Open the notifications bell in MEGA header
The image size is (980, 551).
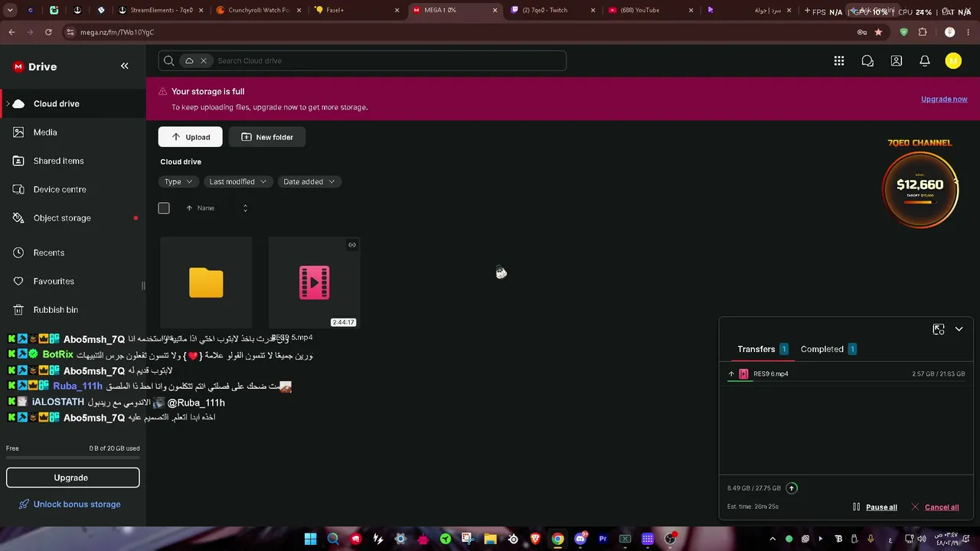point(925,61)
